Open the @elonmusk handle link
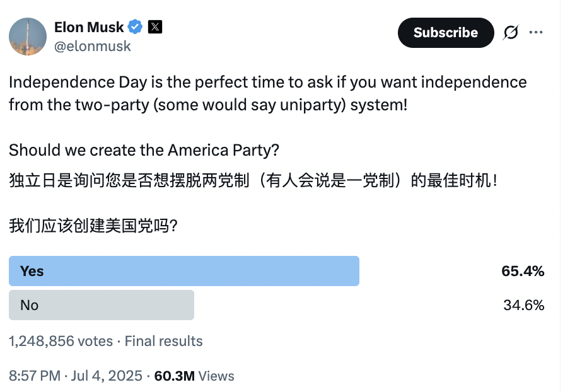This screenshot has height=392, width=570. pos(93,46)
